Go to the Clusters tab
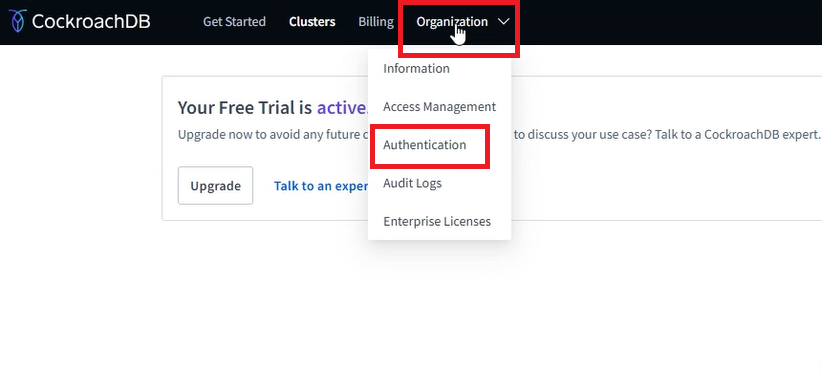The height and width of the screenshot is (377, 822). (312, 21)
